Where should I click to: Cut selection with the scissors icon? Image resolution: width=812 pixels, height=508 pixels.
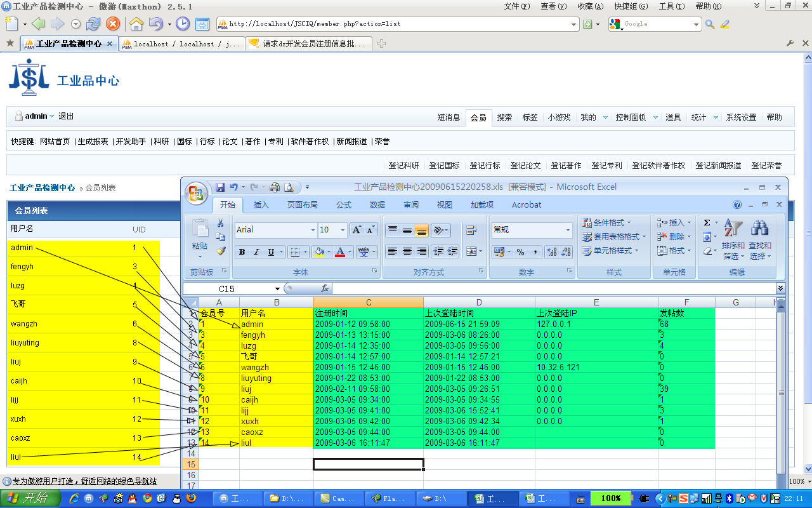coord(220,223)
